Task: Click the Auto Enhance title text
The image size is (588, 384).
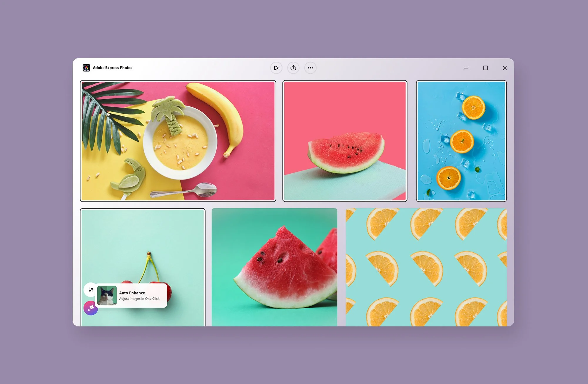Action: 132,293
